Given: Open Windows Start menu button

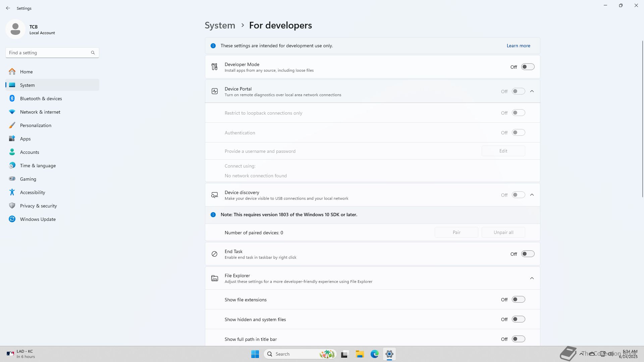Looking at the screenshot, I should pos(255,354).
